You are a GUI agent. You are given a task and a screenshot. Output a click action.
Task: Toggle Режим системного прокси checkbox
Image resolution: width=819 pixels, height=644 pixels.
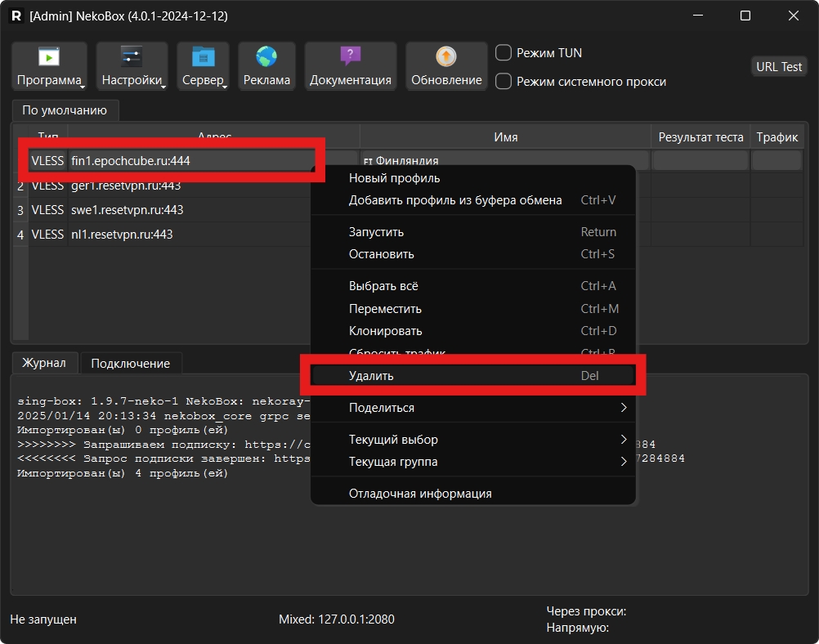pos(504,82)
